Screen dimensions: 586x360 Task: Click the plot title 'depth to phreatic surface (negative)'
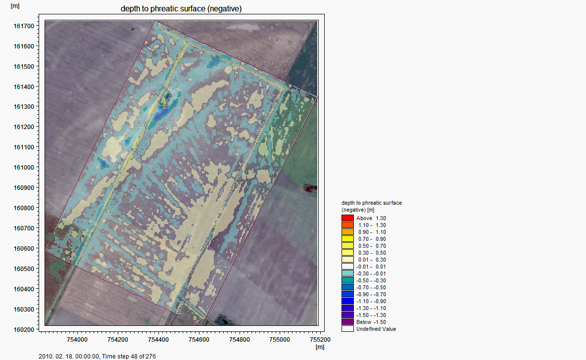(x=181, y=9)
